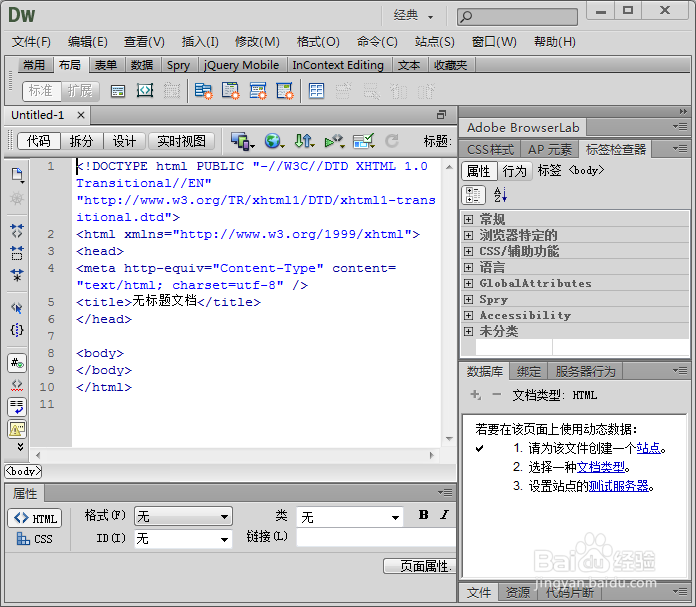Close the Untitled-1 document tab
696x607 pixels.
pos(80,115)
